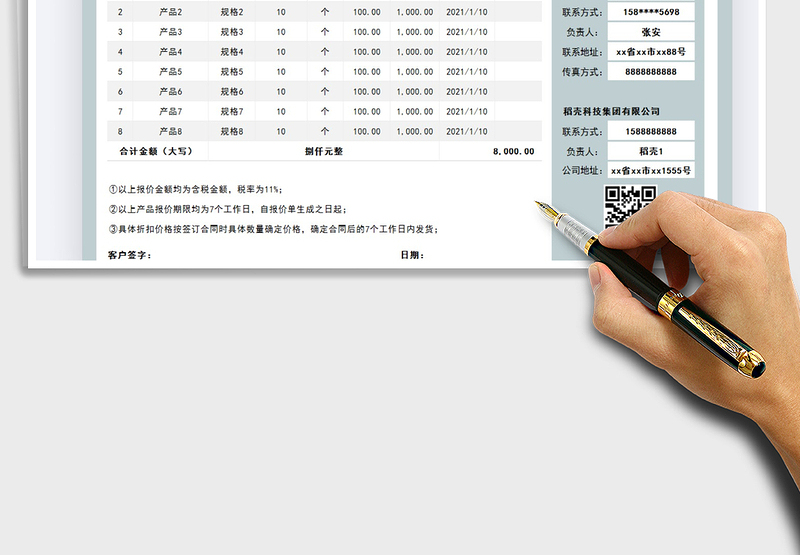Edit the company address xx省xx市xx1555号
The height and width of the screenshot is (555, 800).
(x=651, y=170)
